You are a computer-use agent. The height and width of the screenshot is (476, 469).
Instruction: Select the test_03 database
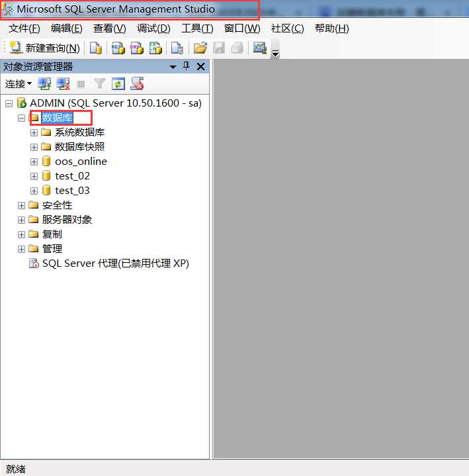pyautogui.click(x=72, y=191)
